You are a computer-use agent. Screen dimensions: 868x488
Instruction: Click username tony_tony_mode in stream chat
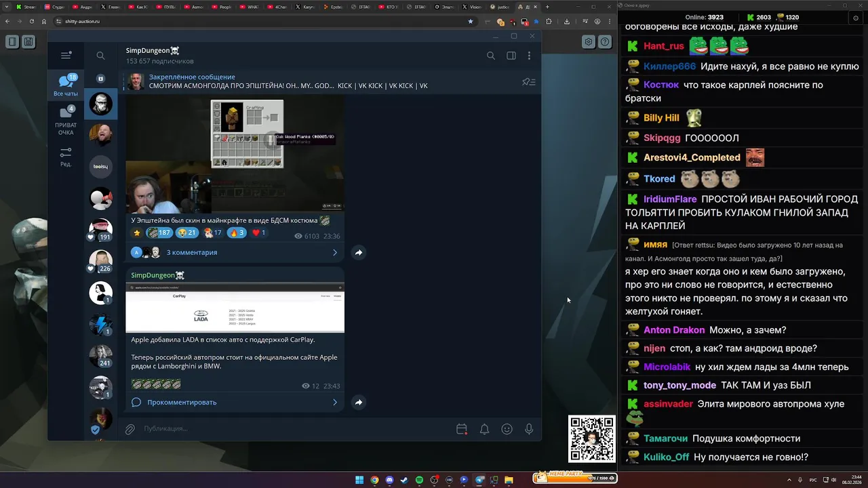679,385
